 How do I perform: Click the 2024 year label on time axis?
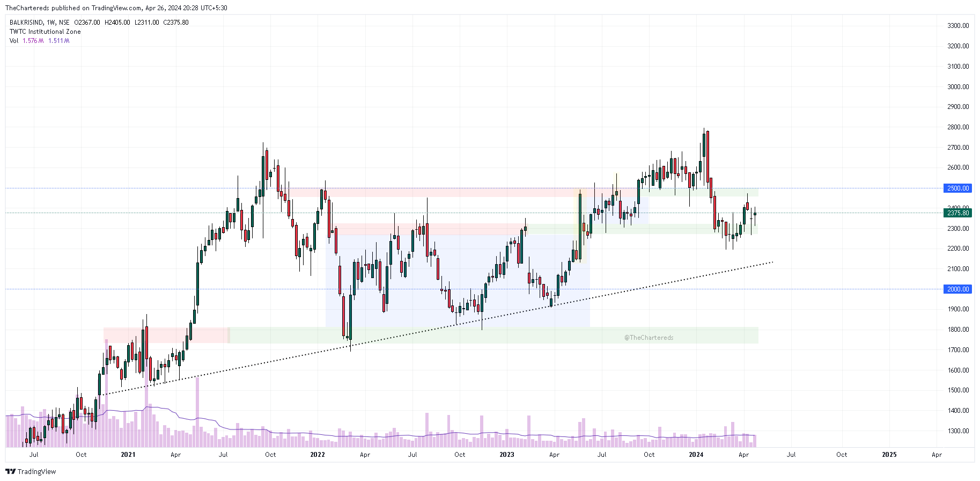tap(696, 455)
